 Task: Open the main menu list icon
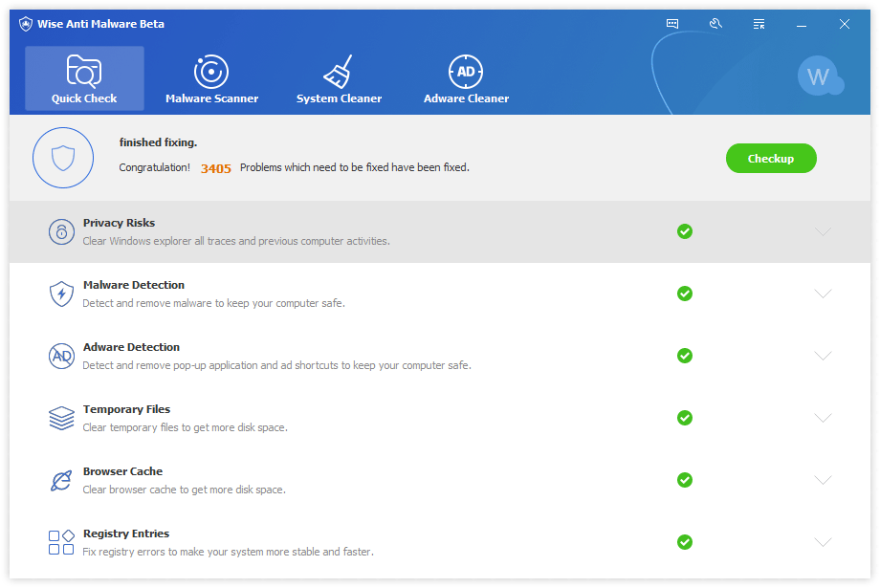click(759, 24)
